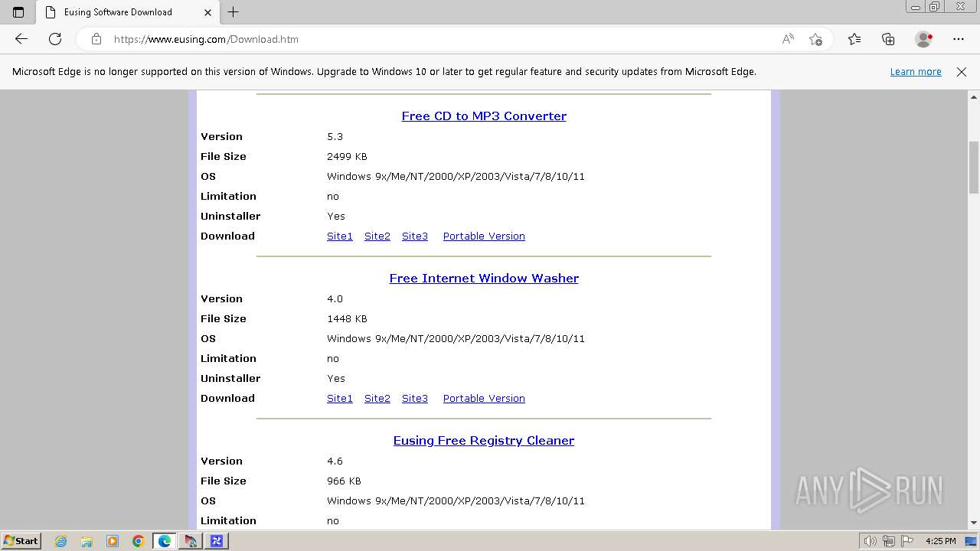Open the Collections panel
The width and height of the screenshot is (980, 551).
click(x=888, y=39)
